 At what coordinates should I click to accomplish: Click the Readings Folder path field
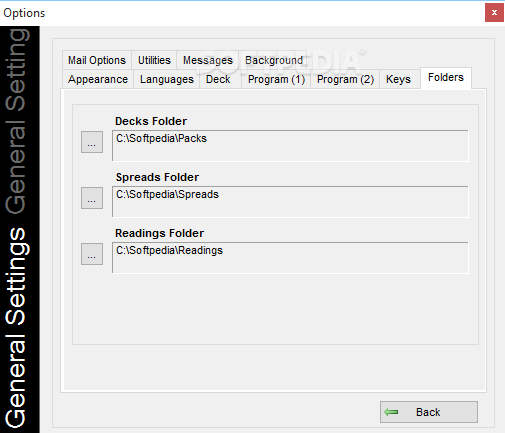click(290, 258)
